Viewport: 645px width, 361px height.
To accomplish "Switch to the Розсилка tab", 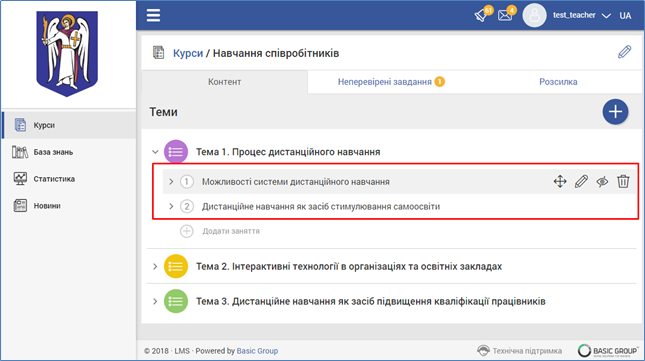I will pos(558,82).
